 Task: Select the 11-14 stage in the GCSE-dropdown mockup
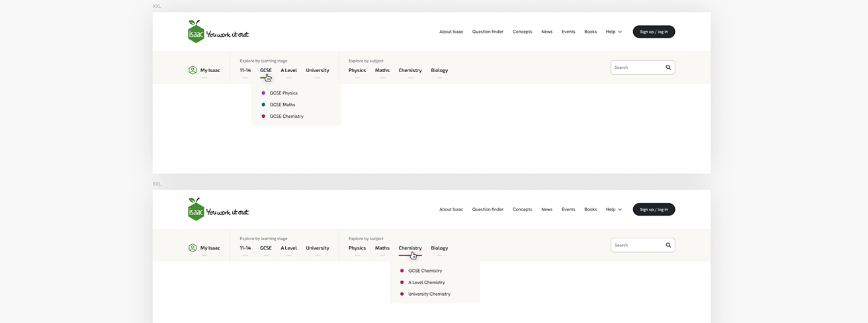(245, 70)
